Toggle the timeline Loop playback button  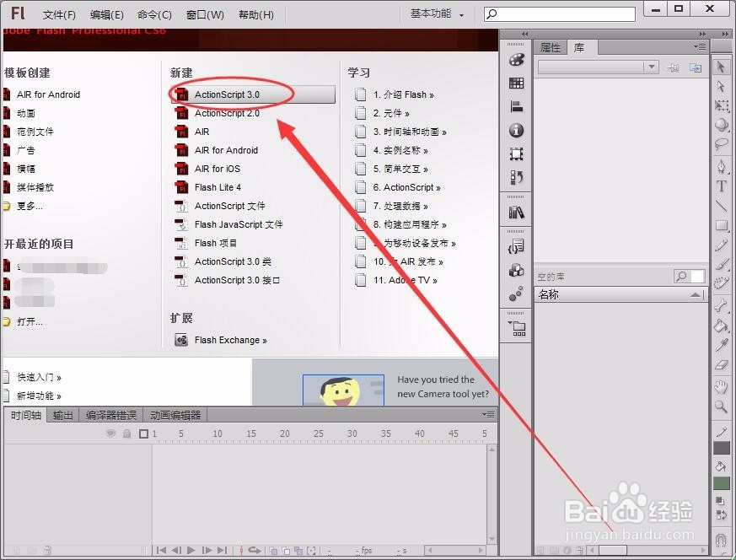click(x=255, y=550)
